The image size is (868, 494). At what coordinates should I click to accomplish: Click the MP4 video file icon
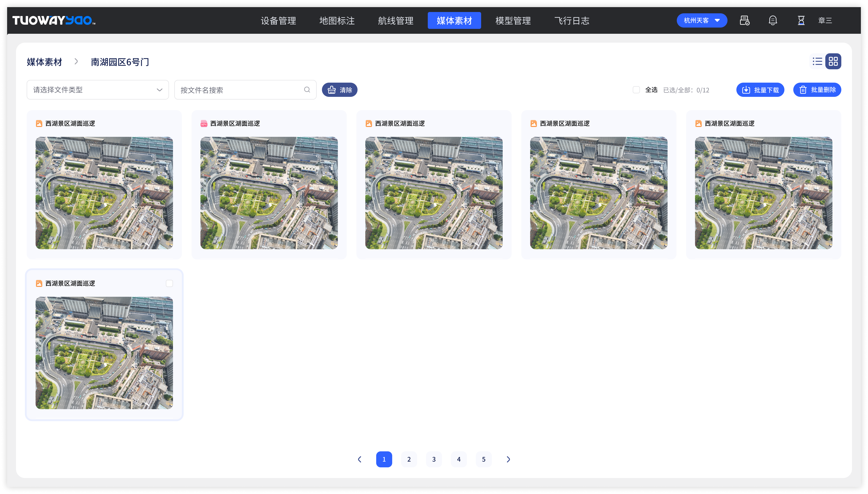(204, 123)
